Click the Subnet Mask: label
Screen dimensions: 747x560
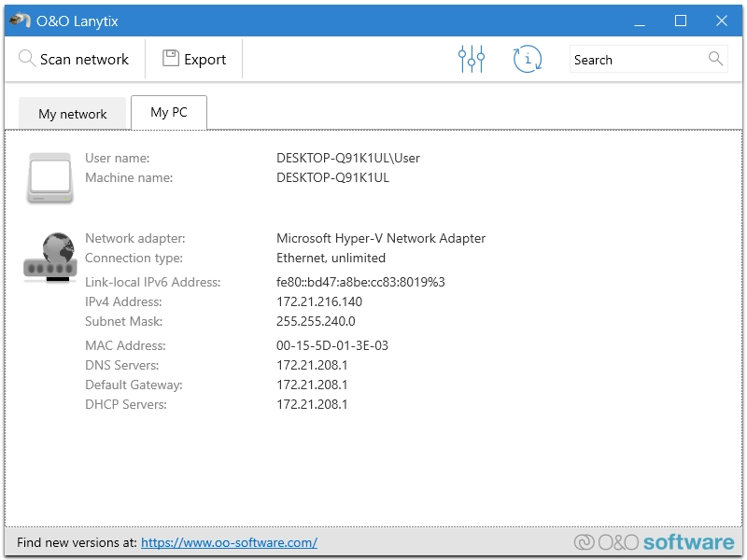[x=123, y=321]
